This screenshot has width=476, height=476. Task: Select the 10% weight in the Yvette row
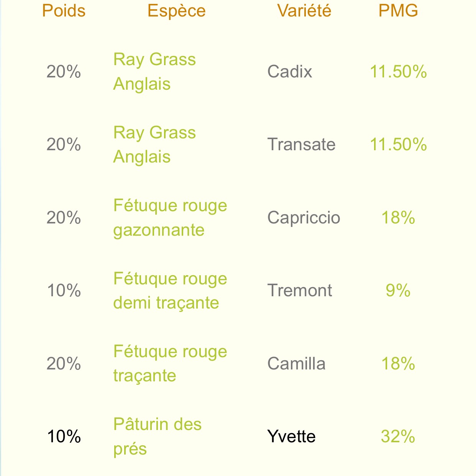coord(64,437)
